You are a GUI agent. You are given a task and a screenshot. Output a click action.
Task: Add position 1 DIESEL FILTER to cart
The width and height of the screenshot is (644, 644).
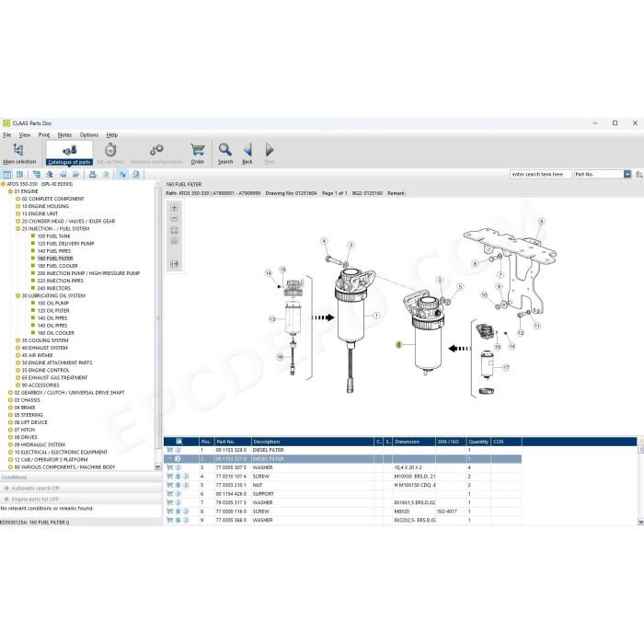(169, 450)
